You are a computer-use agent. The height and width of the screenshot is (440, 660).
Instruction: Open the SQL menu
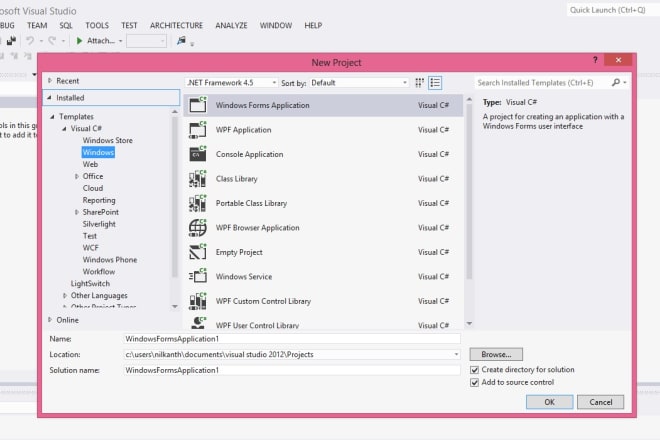pyautogui.click(x=66, y=25)
